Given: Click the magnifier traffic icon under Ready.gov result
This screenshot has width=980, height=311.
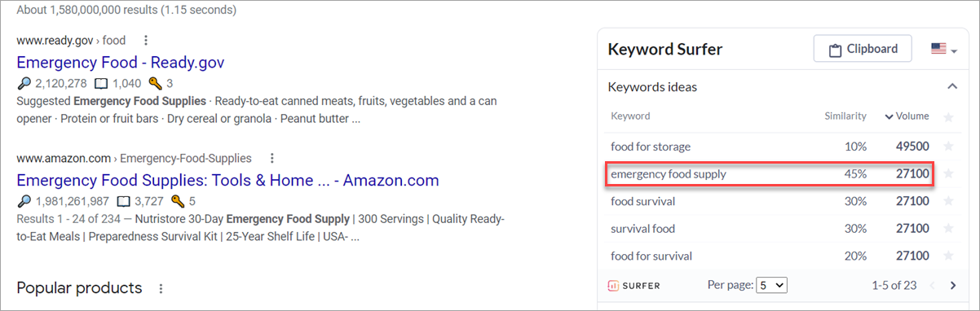Looking at the screenshot, I should click(x=22, y=83).
